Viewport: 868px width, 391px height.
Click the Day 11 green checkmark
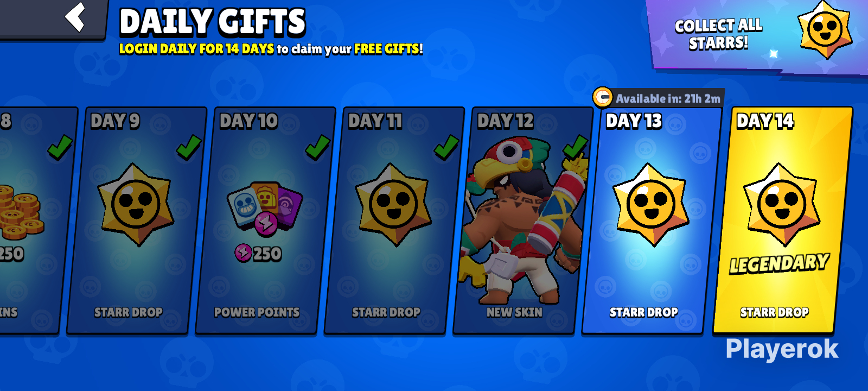point(446,147)
